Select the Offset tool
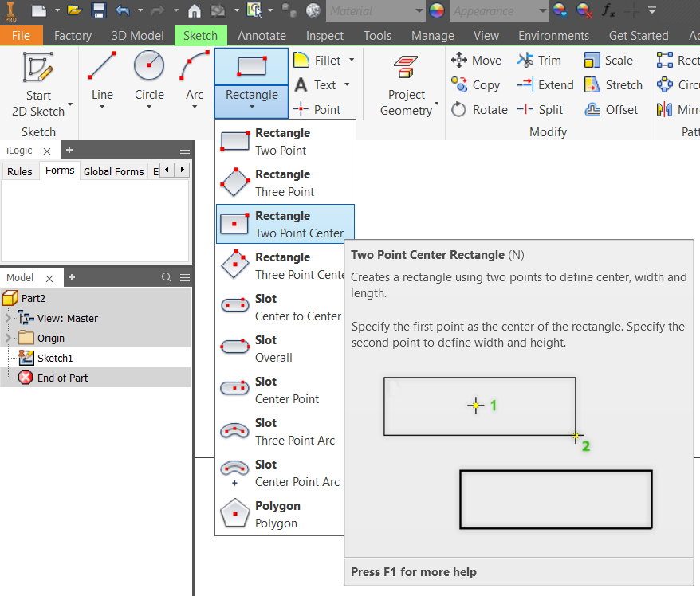Viewport: 700px width, 596px height. pyautogui.click(x=612, y=110)
